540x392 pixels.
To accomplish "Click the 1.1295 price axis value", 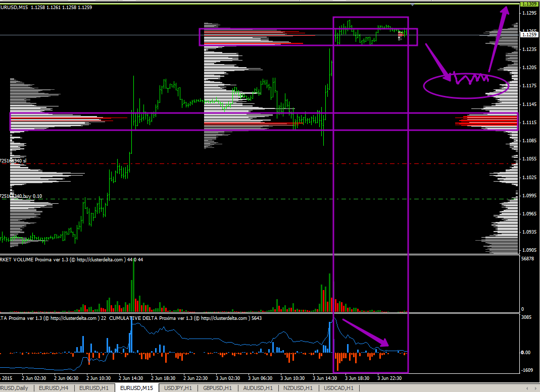I will pyautogui.click(x=529, y=13).
